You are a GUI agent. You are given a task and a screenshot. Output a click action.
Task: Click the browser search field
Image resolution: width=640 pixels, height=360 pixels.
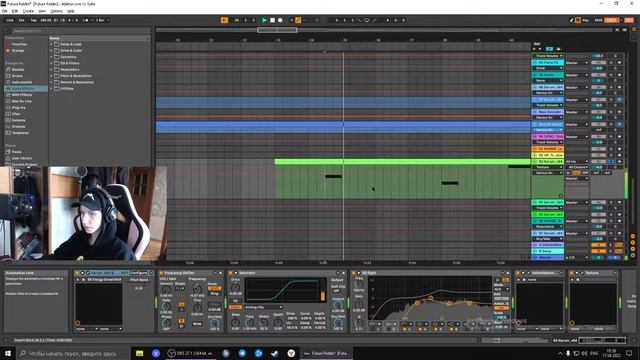pyautogui.click(x=80, y=31)
